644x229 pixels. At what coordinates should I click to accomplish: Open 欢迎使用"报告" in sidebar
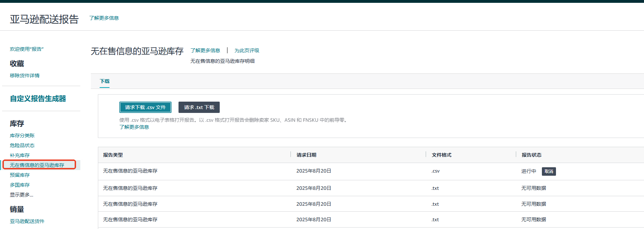(x=27, y=49)
